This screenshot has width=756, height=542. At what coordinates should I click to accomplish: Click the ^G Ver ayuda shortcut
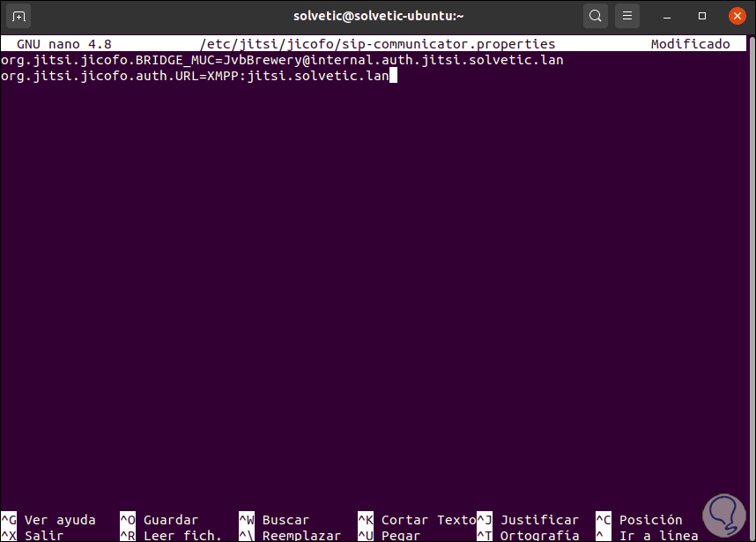48,520
